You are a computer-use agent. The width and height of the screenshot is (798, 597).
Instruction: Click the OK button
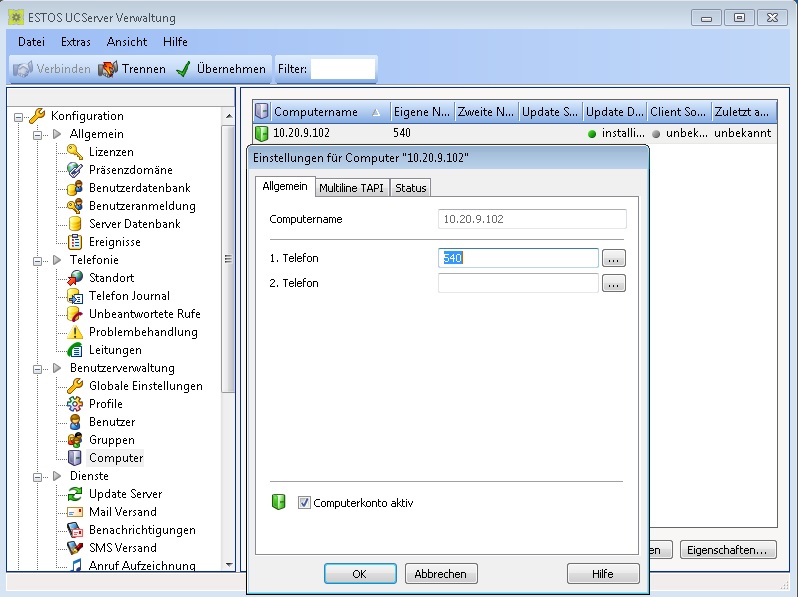360,574
